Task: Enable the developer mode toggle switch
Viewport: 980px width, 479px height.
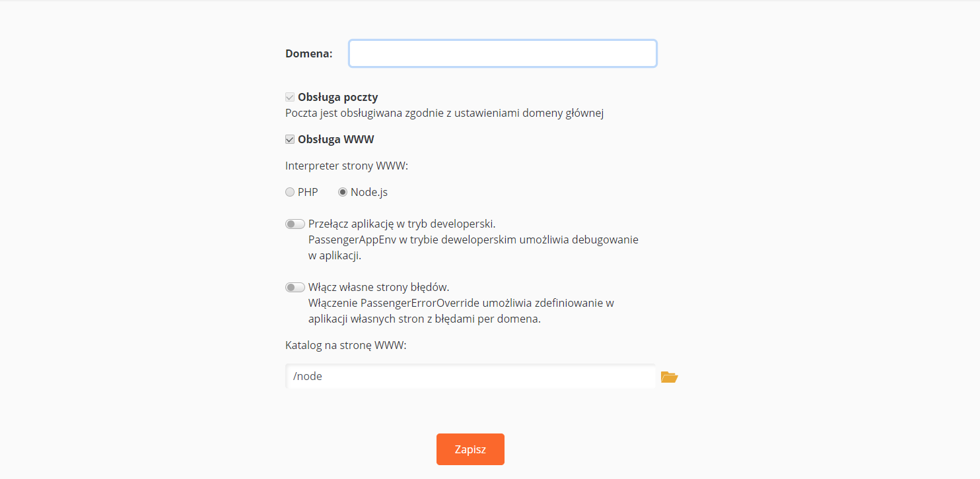Action: tap(295, 224)
